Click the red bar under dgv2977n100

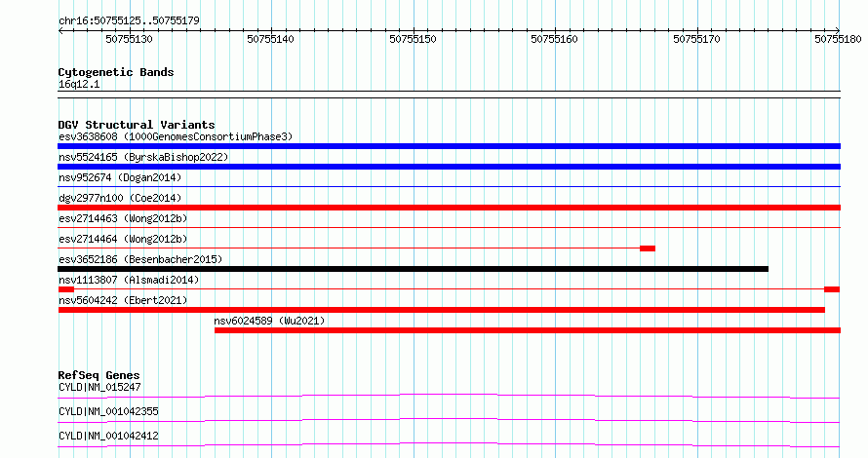(449, 208)
